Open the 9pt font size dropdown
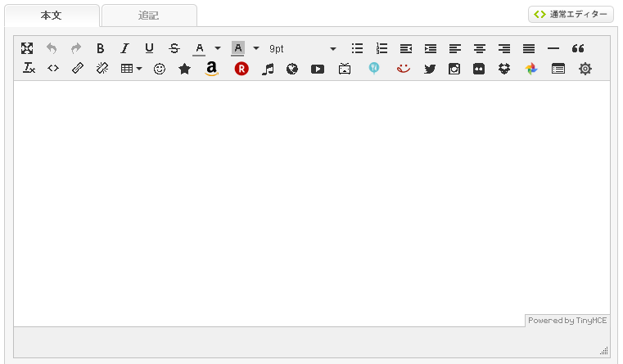623x364 pixels. (x=303, y=48)
